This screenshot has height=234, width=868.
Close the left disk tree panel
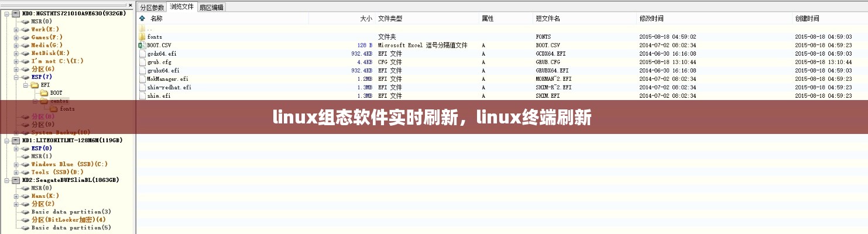pos(132,5)
